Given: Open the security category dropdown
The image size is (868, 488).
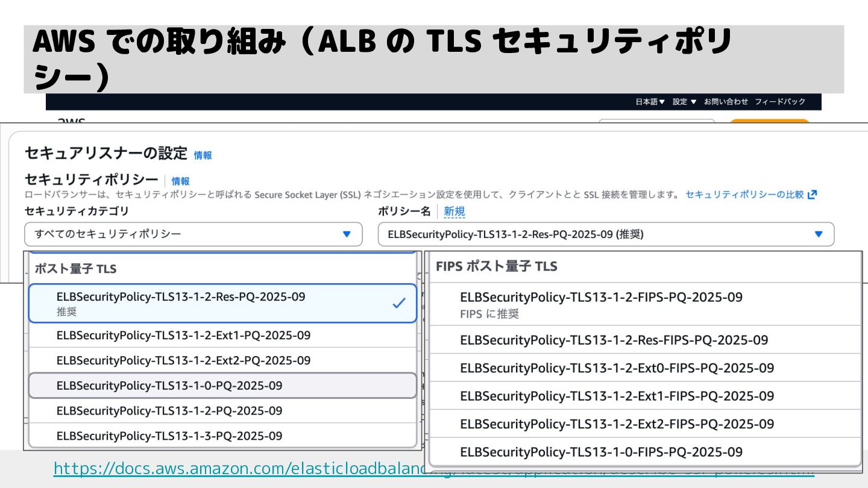Looking at the screenshot, I should pyautogui.click(x=193, y=234).
